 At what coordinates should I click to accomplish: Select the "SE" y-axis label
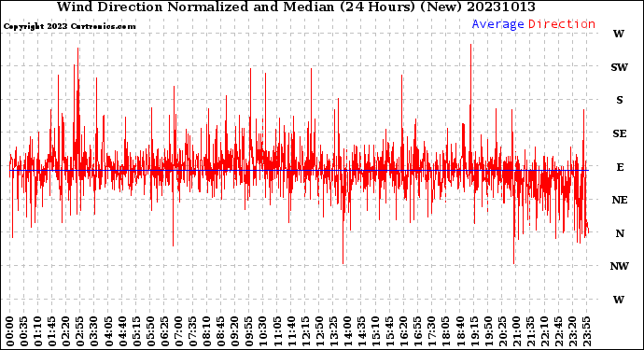tap(620, 133)
